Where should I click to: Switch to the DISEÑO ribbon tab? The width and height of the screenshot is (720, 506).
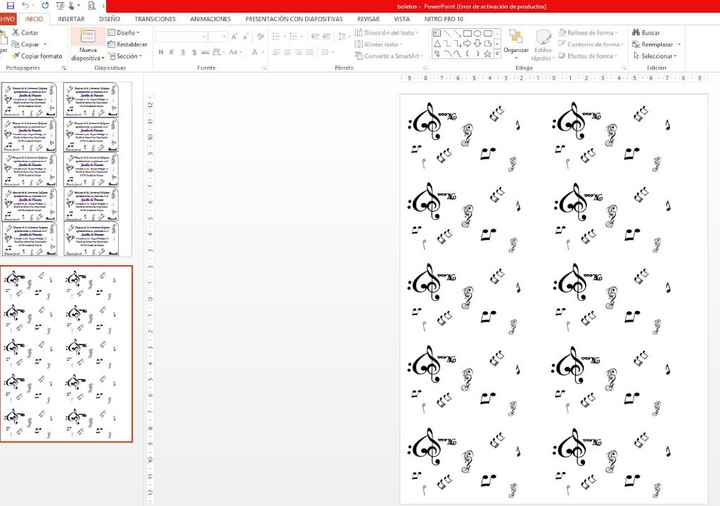point(109,19)
